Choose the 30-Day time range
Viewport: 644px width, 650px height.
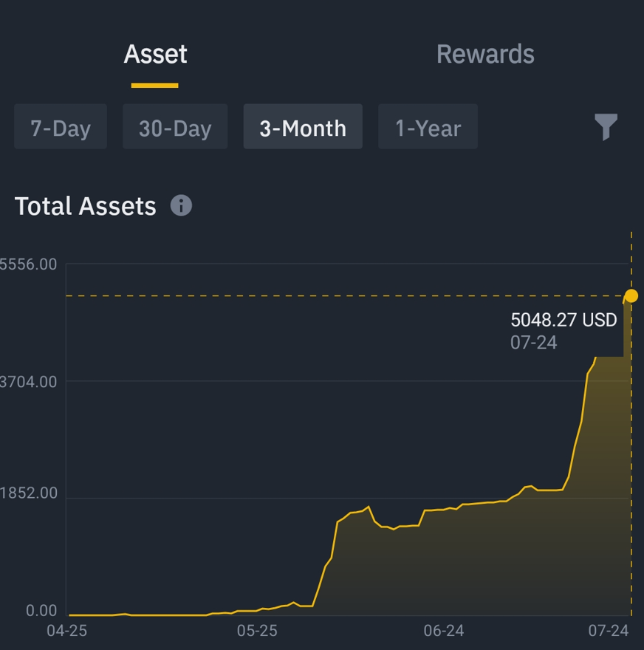tap(175, 128)
